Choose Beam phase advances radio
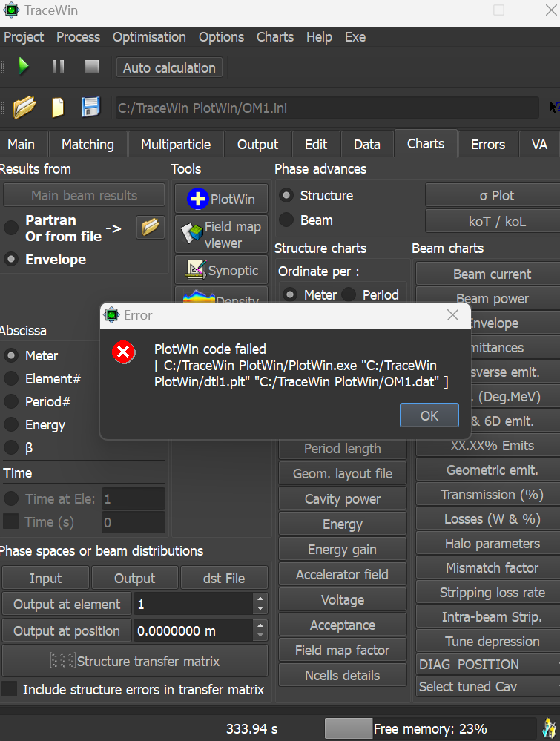Screen dimensions: 560x741 coord(286,220)
